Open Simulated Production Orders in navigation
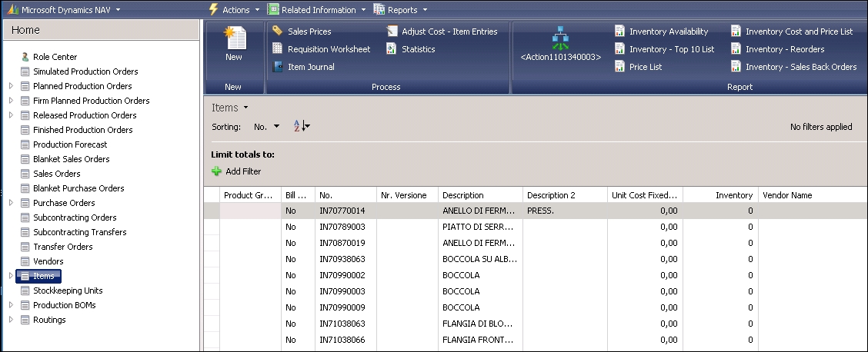The image size is (868, 352). point(85,71)
